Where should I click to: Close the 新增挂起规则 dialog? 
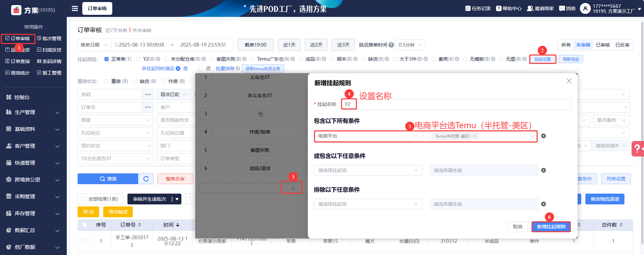[x=569, y=81]
